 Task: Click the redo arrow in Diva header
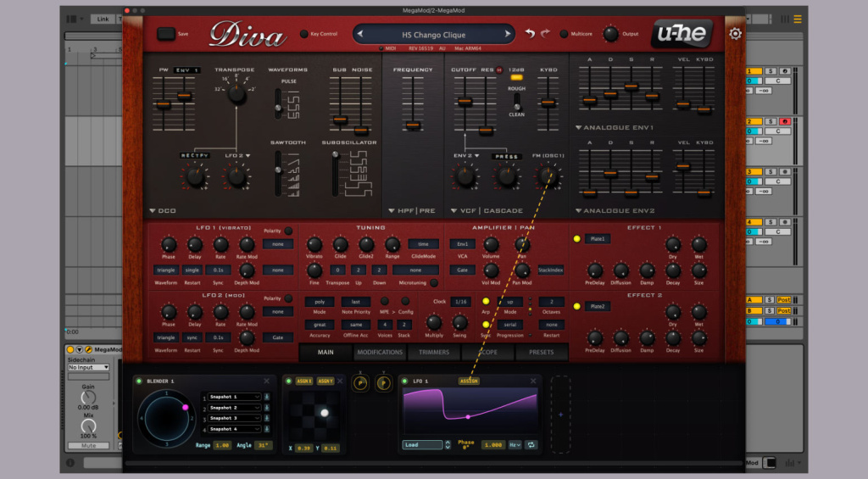[545, 34]
